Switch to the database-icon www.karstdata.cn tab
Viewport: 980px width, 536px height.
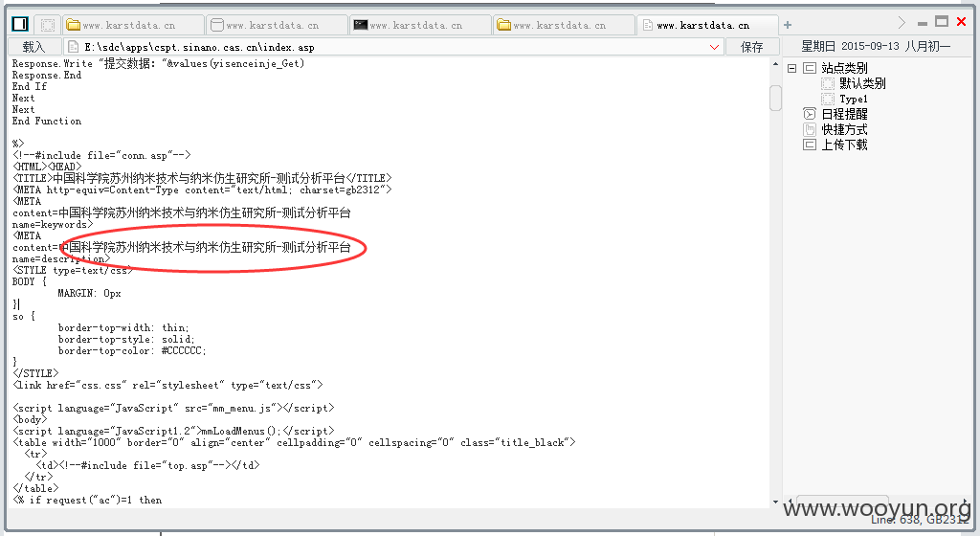coord(276,25)
